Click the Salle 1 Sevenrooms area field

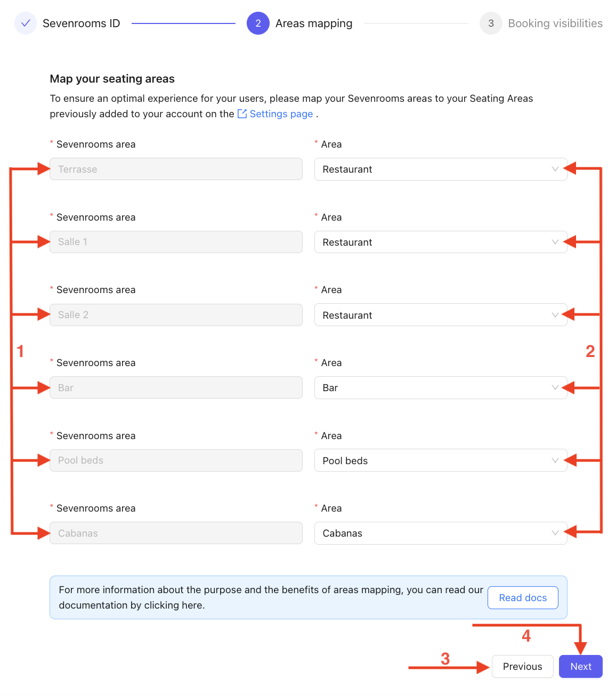(176, 242)
